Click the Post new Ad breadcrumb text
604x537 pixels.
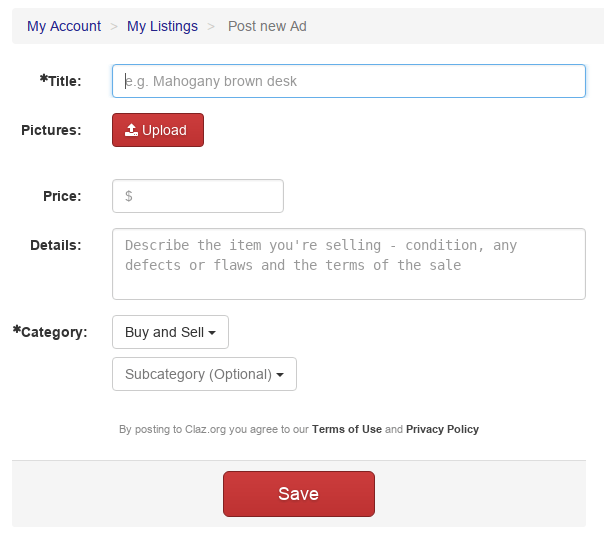[x=267, y=26]
